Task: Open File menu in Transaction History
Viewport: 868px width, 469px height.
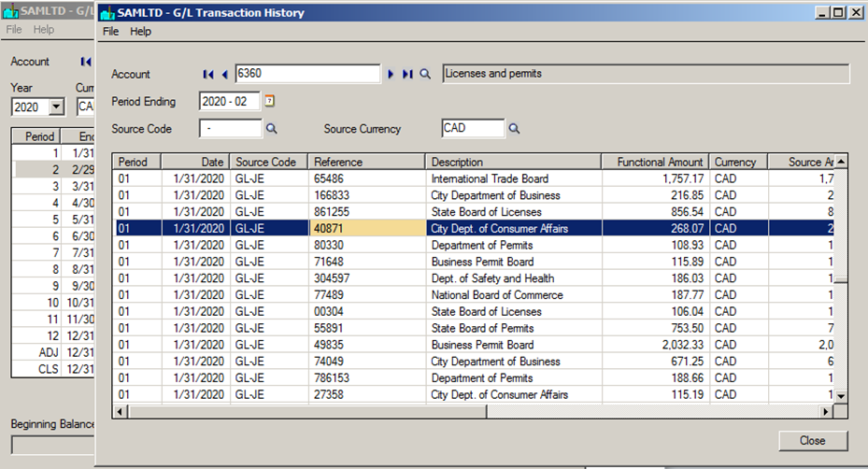Action: [110, 32]
